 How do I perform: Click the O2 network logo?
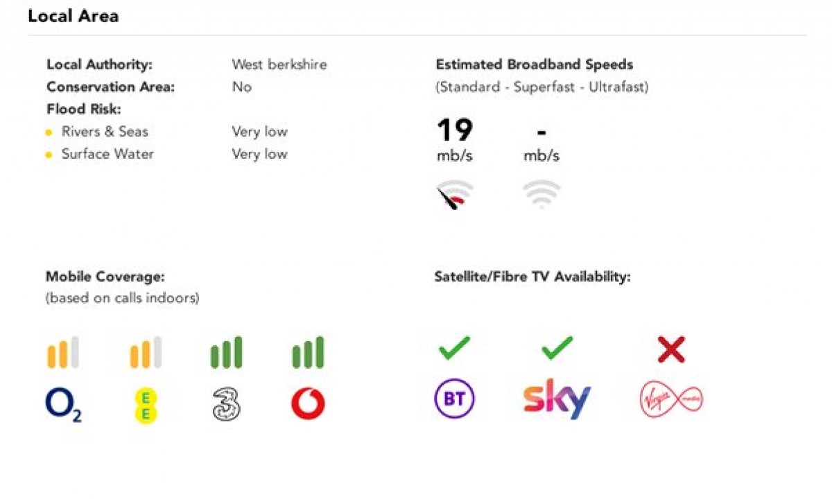[63, 405]
